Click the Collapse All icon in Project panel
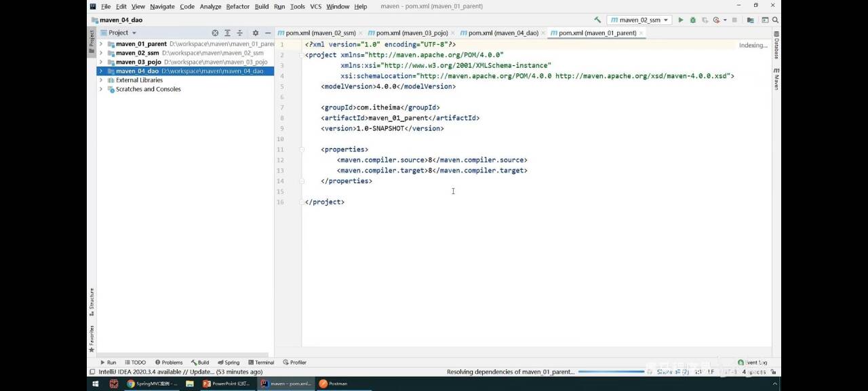 [239, 33]
